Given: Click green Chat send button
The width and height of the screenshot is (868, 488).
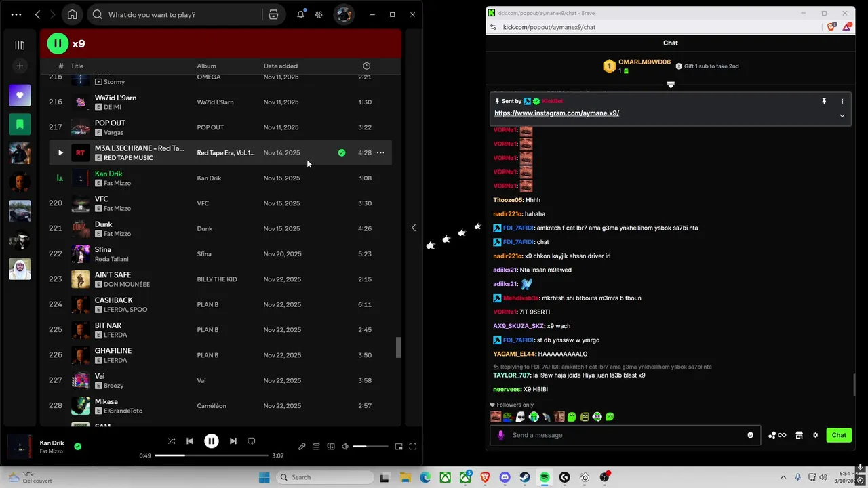Looking at the screenshot, I should click(839, 435).
